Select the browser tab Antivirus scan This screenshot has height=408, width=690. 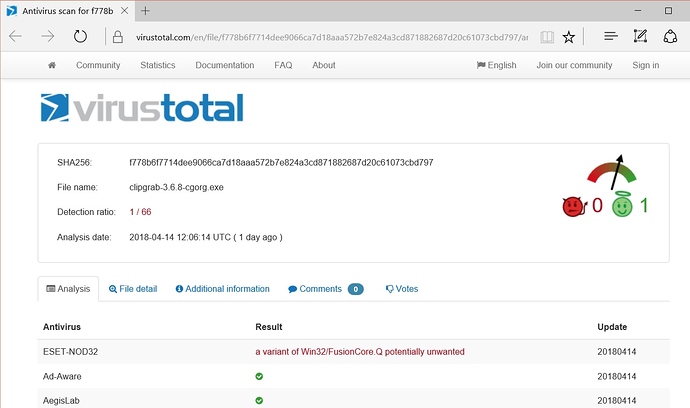pyautogui.click(x=68, y=11)
